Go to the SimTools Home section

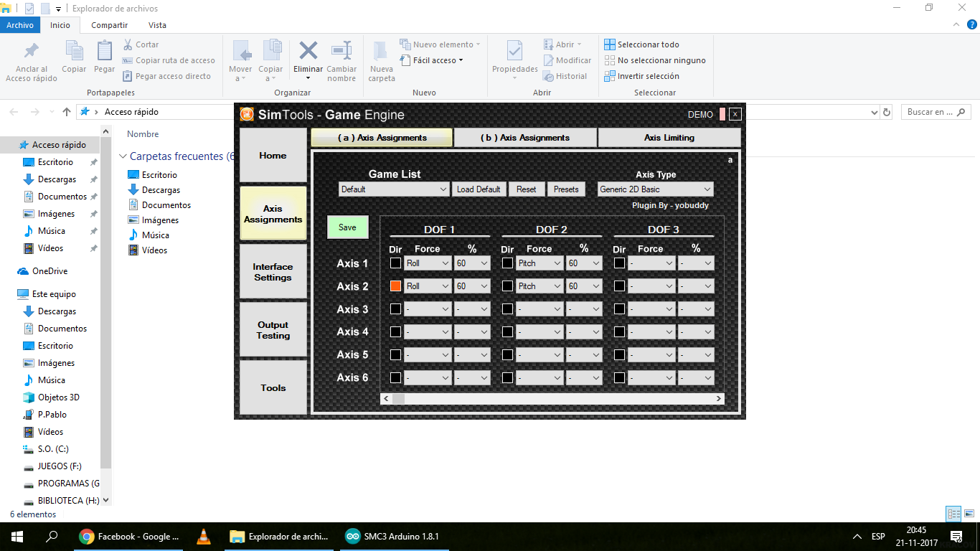click(x=273, y=155)
